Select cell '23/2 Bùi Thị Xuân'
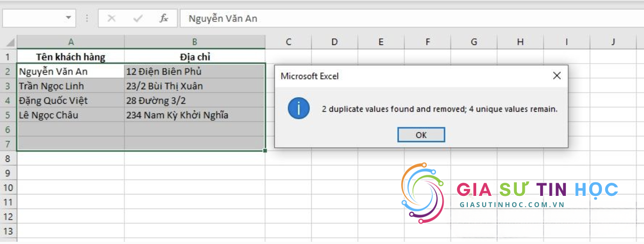The height and width of the screenshot is (244, 644). tap(195, 86)
